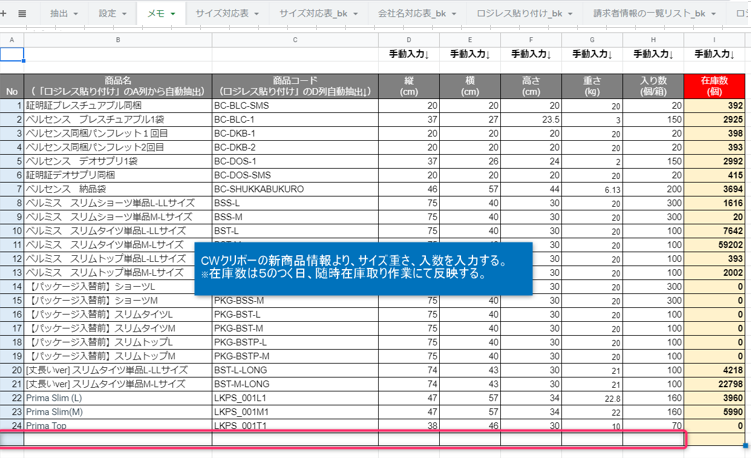
Task: Open the 抽出 tab dropdown arrow
Action: tap(76, 14)
